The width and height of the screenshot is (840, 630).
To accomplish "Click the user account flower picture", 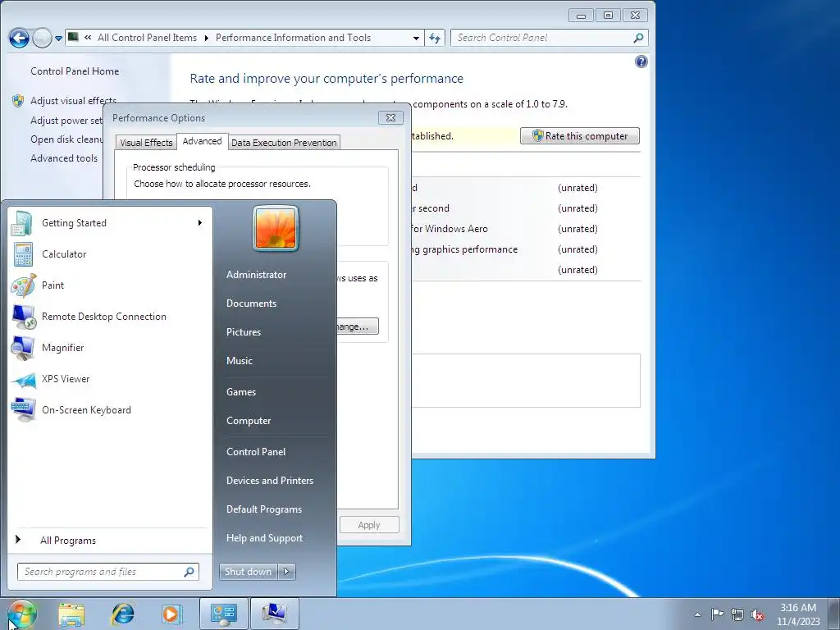I will point(276,228).
